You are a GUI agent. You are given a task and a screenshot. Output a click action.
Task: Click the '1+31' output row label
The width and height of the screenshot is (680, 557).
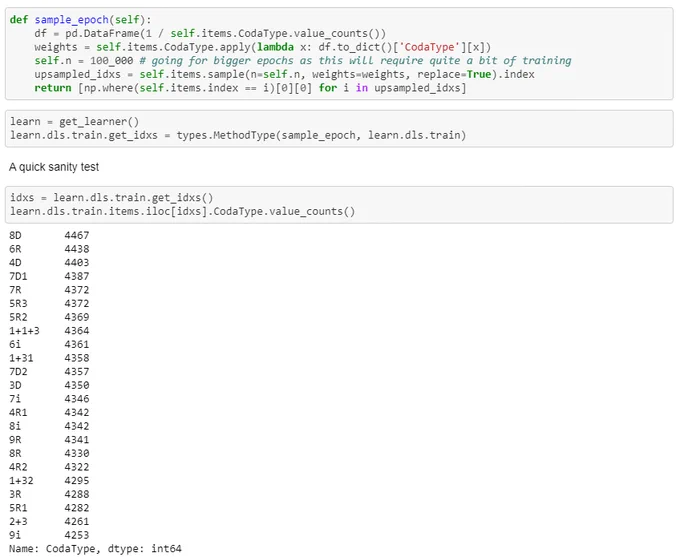pos(21,358)
